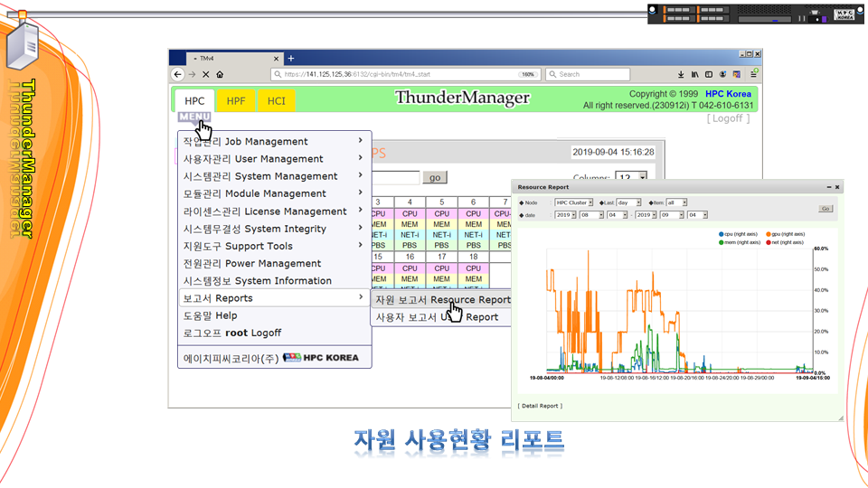Image resolution: width=868 pixels, height=488 pixels.
Task: Open start day 04 dropdown
Action: [x=618, y=215]
